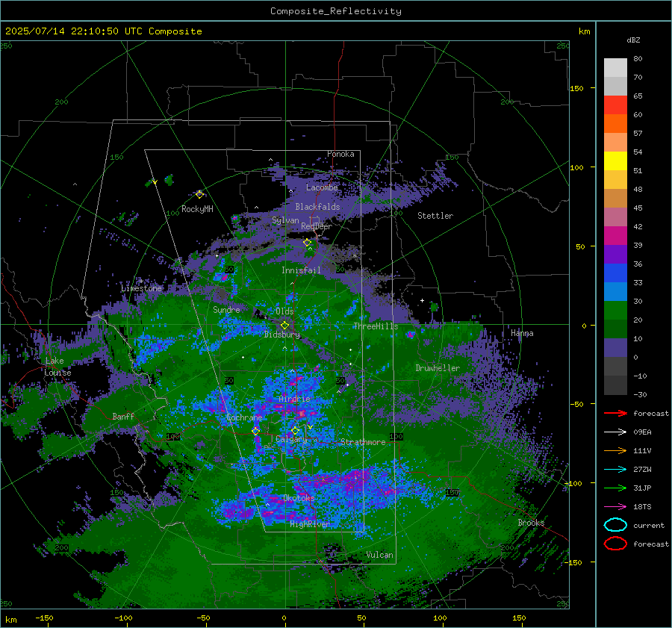Click the current legend label
This screenshot has width=672, height=628.
click(649, 526)
